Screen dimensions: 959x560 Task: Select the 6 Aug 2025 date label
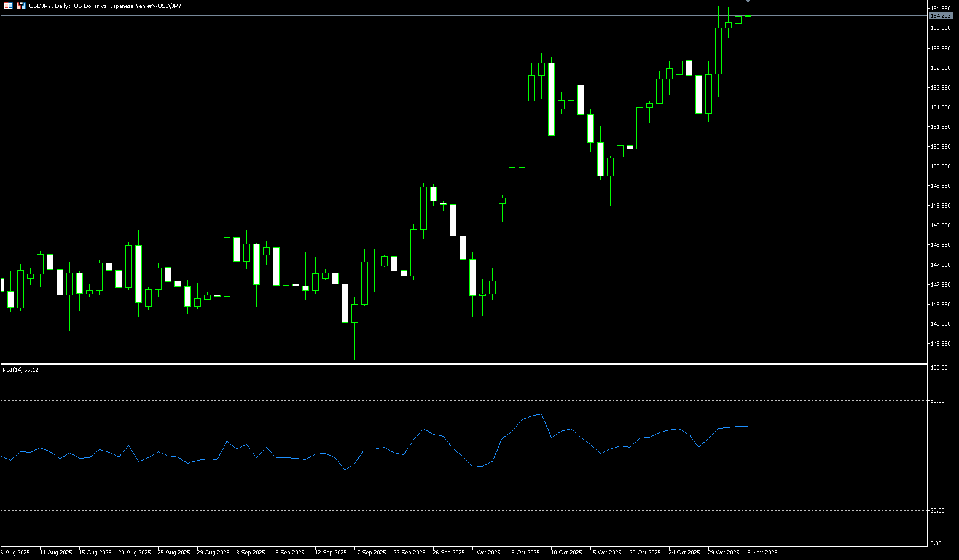click(15, 553)
